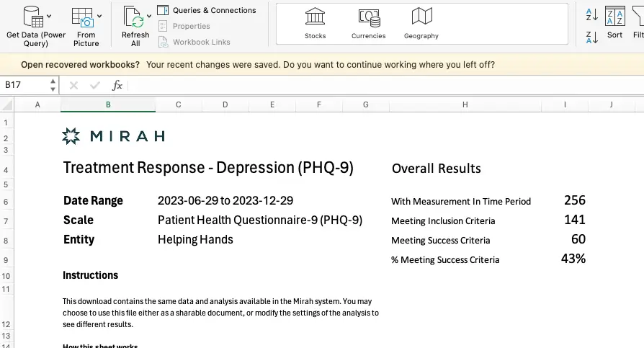The width and height of the screenshot is (644, 348).
Task: Click 'Treatment Response - Depression (PHQ-9)' title
Action: (x=208, y=168)
